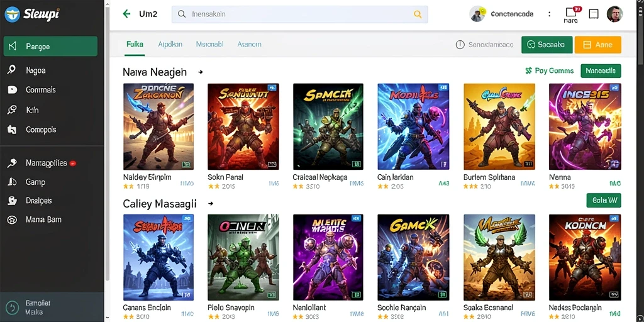The width and height of the screenshot is (644, 322).
Task: Open the Cain Iarkian game cover
Action: (x=413, y=126)
